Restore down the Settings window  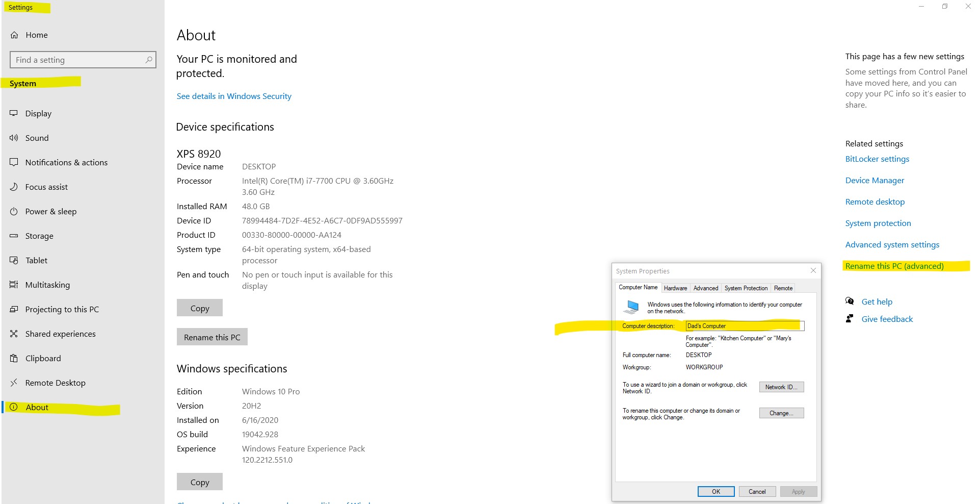(945, 6)
